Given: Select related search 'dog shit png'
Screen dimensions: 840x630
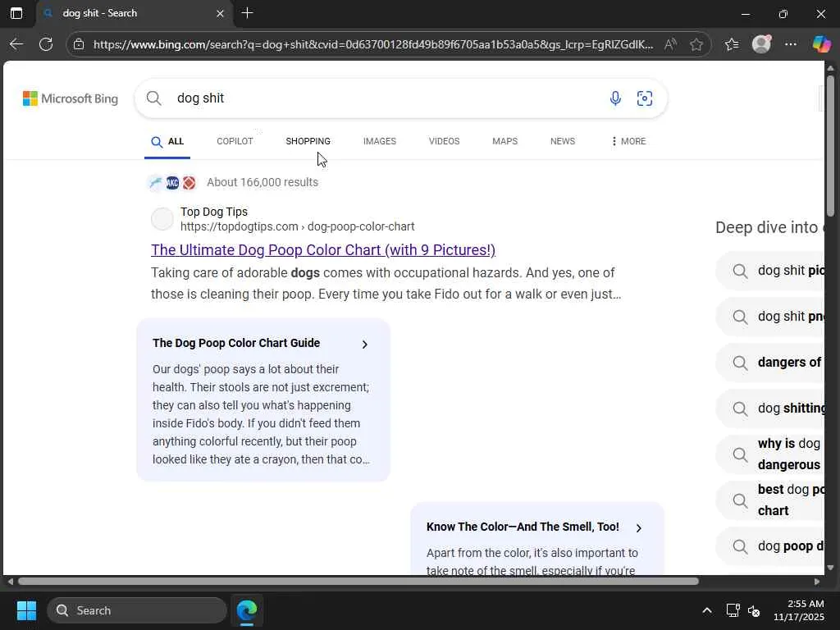Looking at the screenshot, I should (x=771, y=317).
